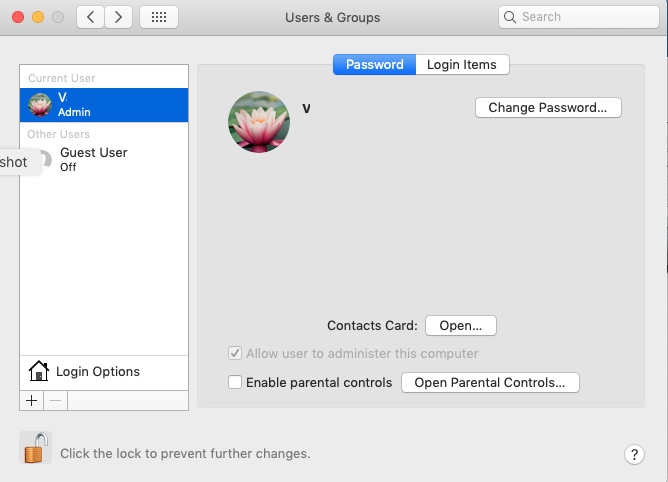
Task: Open Login Options in the sidebar
Action: (x=97, y=371)
